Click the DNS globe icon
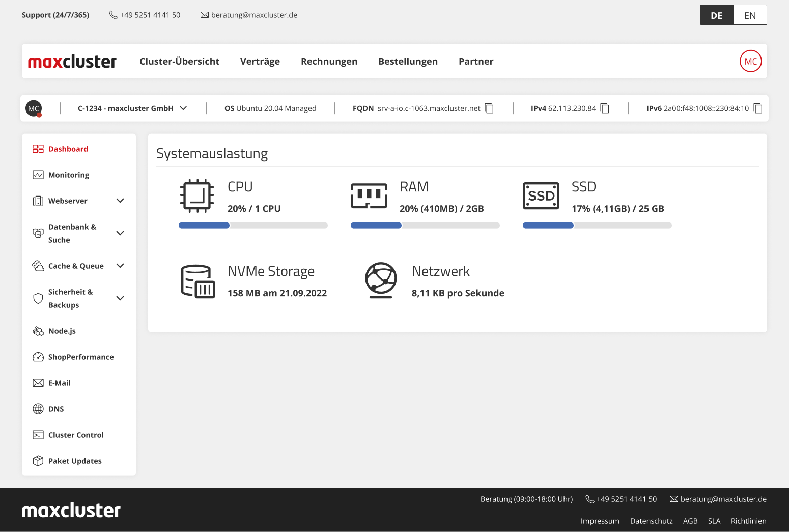This screenshot has height=532, width=789. [x=38, y=409]
